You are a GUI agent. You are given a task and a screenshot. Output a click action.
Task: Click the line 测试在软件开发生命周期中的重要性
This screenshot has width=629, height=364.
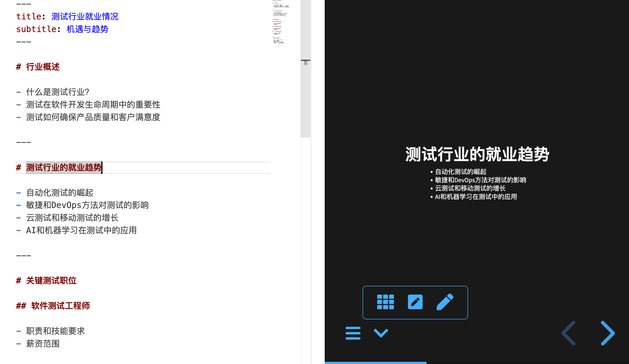(93, 105)
